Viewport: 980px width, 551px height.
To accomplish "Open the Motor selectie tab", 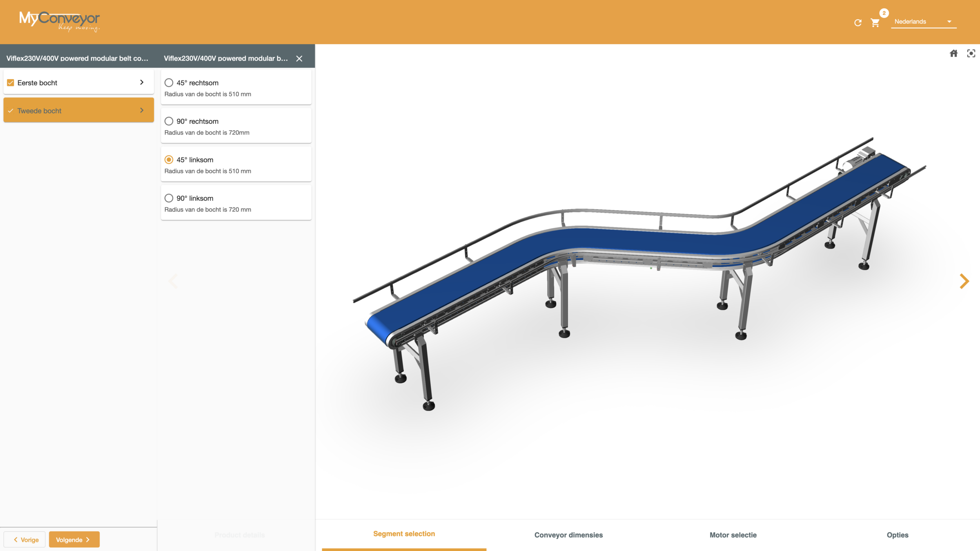I will coord(733,535).
